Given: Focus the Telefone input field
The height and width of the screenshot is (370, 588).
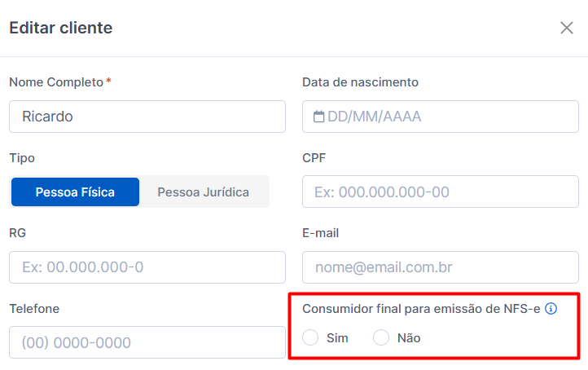Looking at the screenshot, I should (147, 342).
